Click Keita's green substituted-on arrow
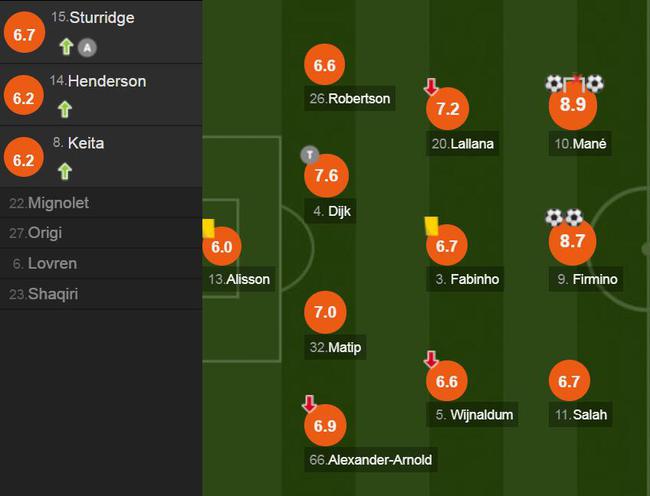Screen dimensions: 650x496 [x=66, y=171]
